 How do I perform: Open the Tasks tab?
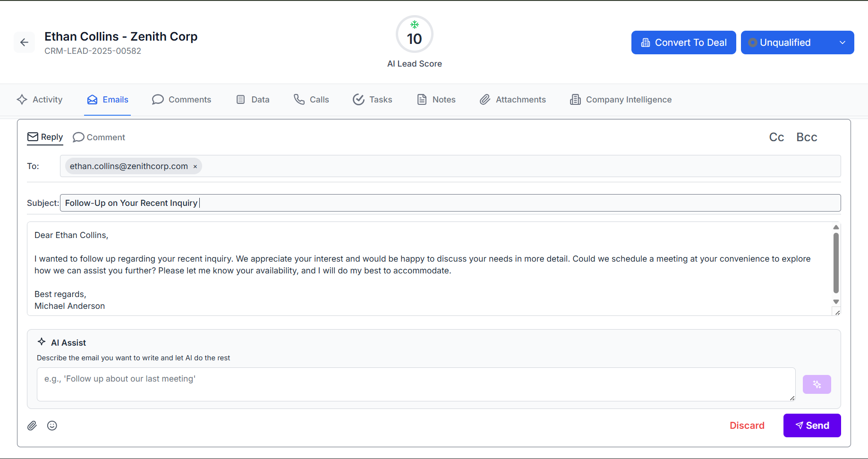[x=373, y=100]
